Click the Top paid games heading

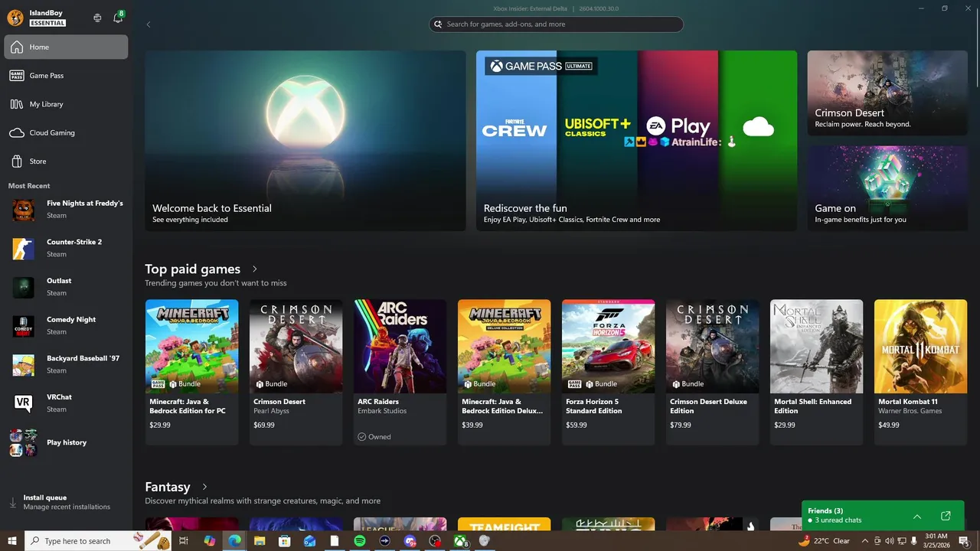click(x=193, y=269)
